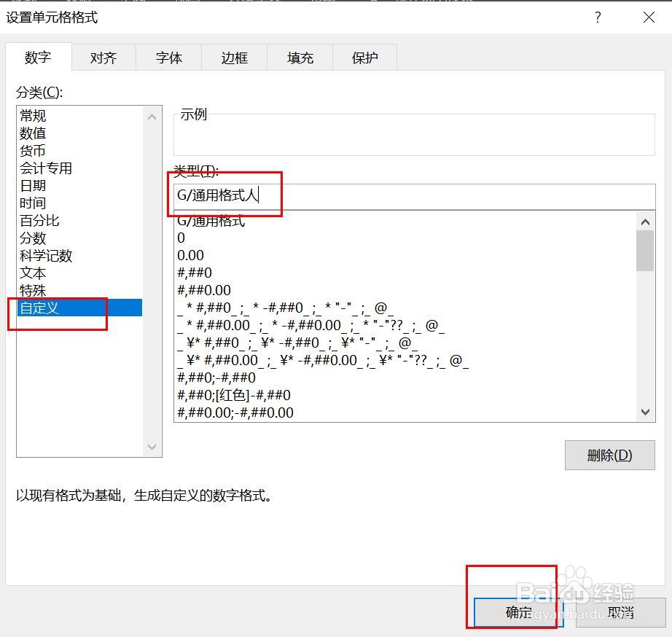This screenshot has height=637, width=672.
Task: Select 百分比 category
Action: (x=79, y=220)
